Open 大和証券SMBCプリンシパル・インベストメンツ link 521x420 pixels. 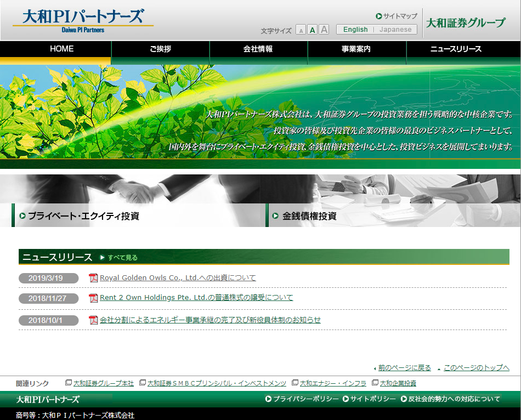point(217,383)
